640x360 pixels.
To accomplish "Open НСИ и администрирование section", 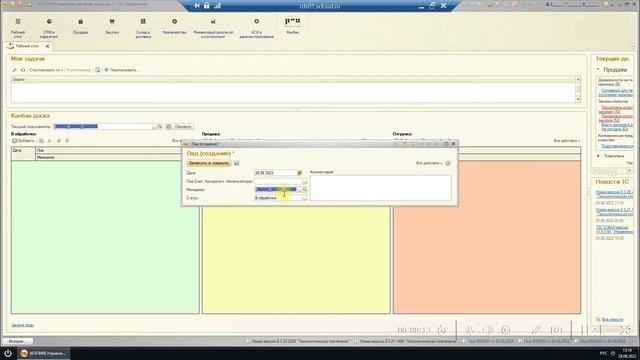I will tap(256, 27).
